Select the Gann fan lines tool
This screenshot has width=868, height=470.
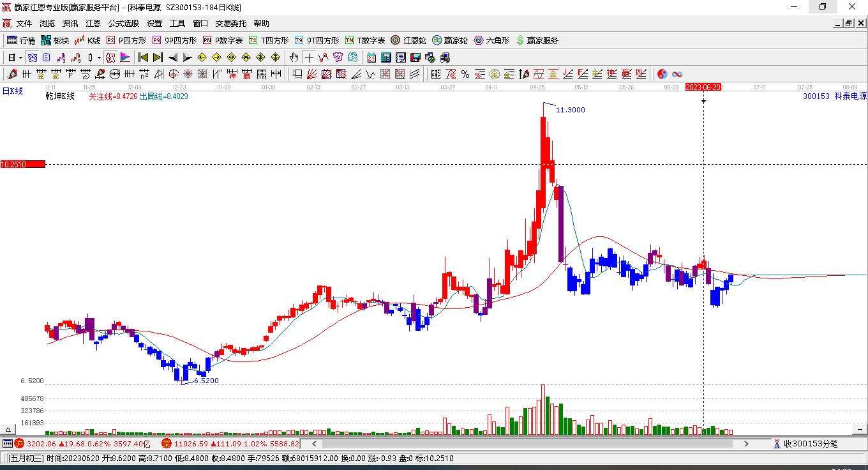[312, 74]
